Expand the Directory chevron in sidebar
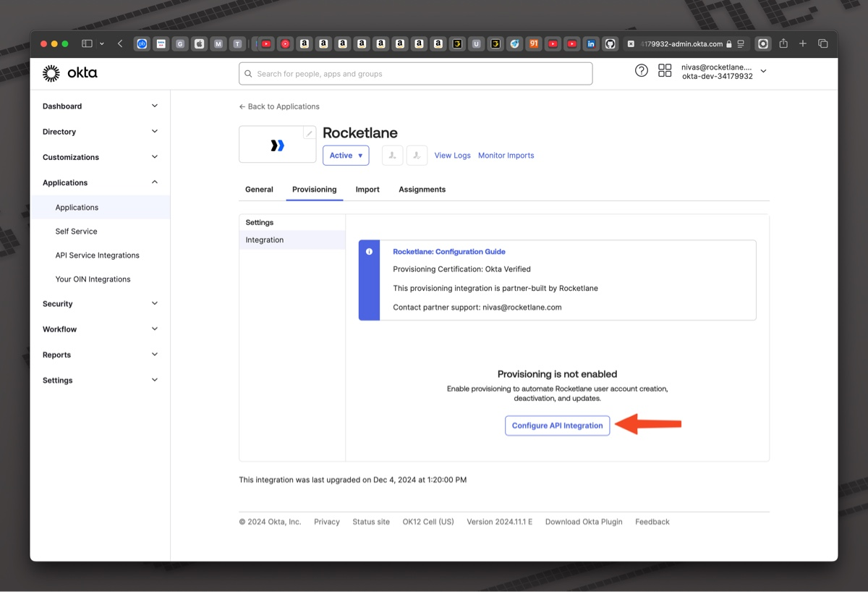The width and height of the screenshot is (868, 592). (154, 132)
